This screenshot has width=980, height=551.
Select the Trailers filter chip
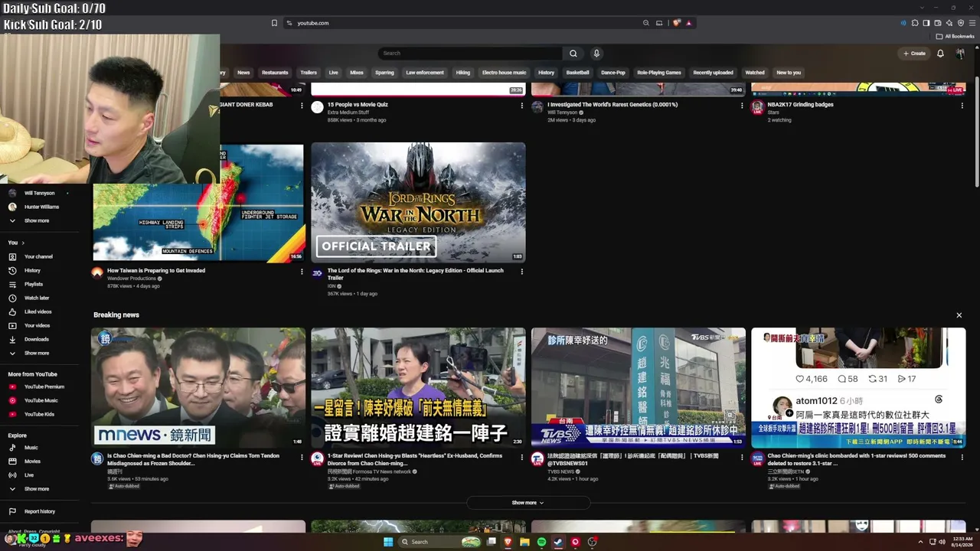309,73
